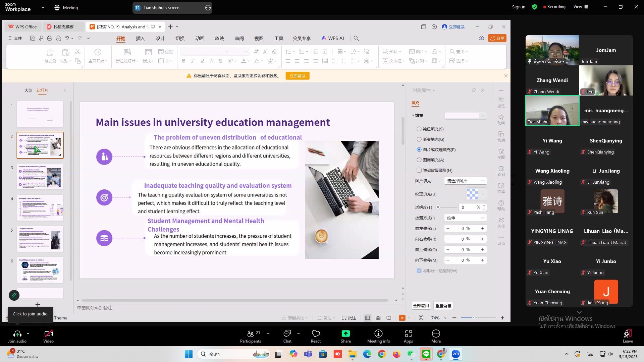Click the Leave meeting button

coord(628,336)
